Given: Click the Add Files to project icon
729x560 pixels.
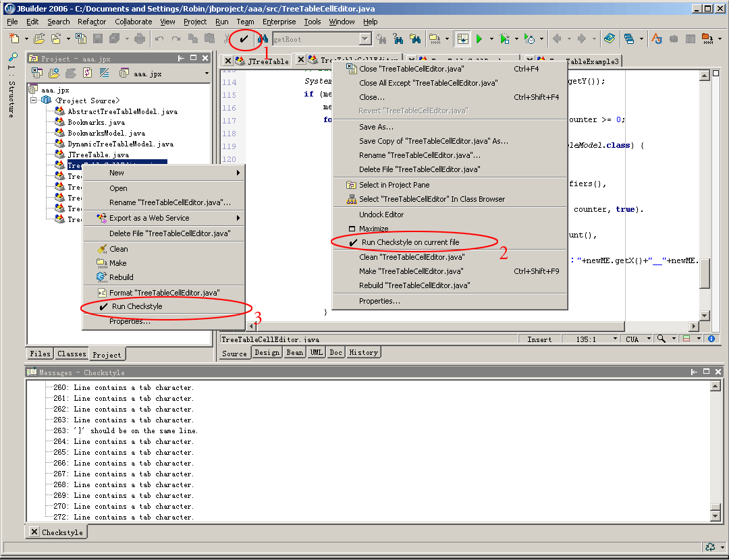Looking at the screenshot, I should pos(54,73).
